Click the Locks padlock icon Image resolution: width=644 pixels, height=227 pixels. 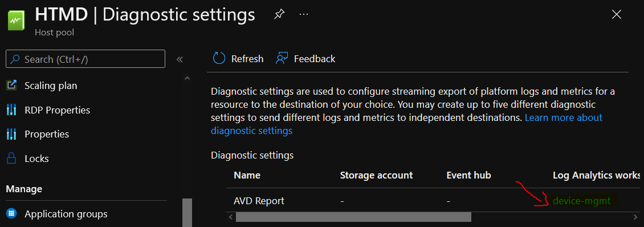(x=11, y=159)
